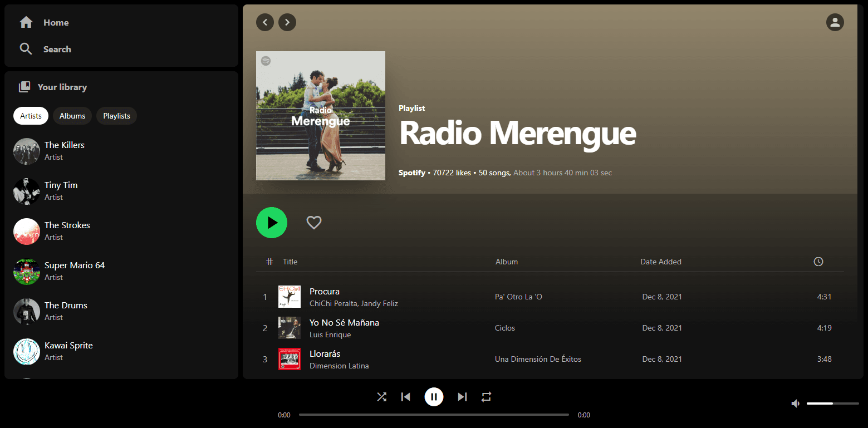Click the Album column header
This screenshot has width=868, height=428.
coord(507,262)
